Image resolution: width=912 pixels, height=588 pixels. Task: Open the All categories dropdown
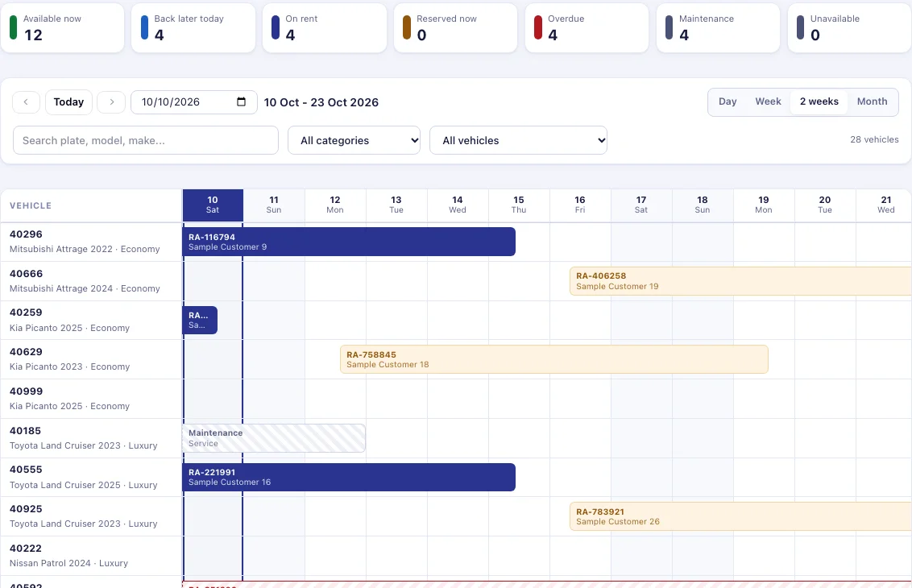point(354,140)
